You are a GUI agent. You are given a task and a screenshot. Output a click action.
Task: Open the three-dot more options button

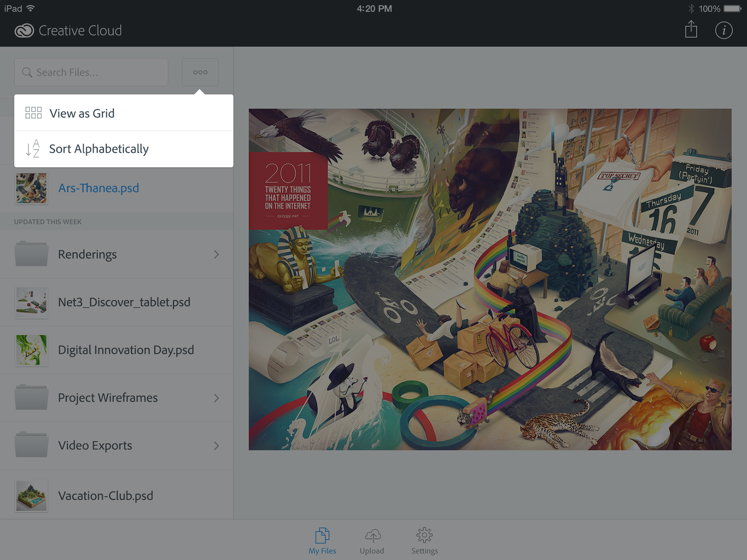[x=200, y=72]
